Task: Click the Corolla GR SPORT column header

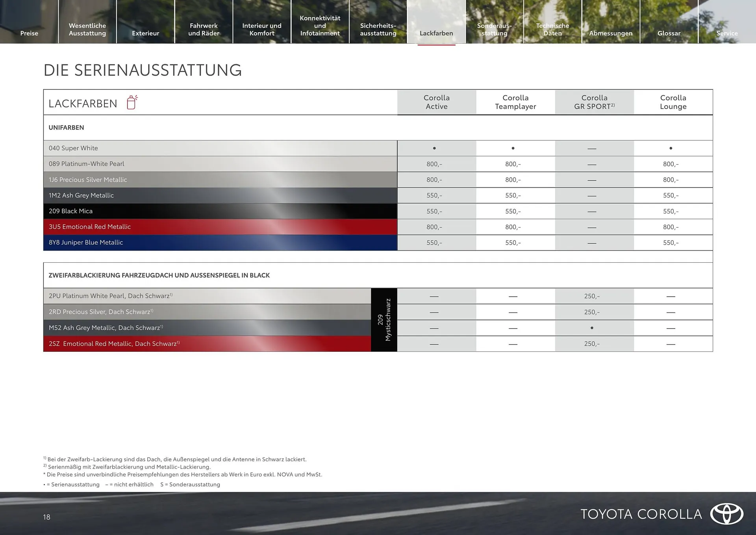Action: [x=594, y=102]
